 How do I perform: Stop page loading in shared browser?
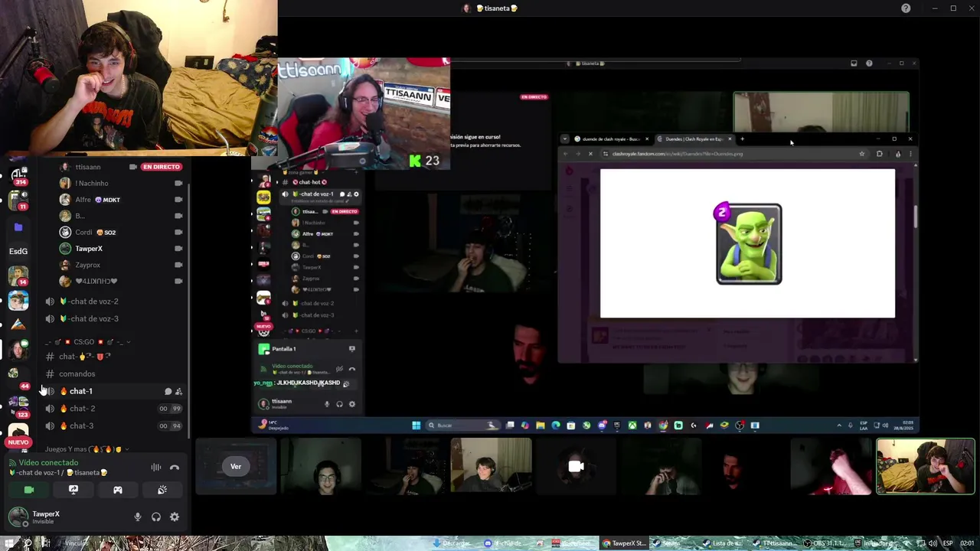coord(590,154)
